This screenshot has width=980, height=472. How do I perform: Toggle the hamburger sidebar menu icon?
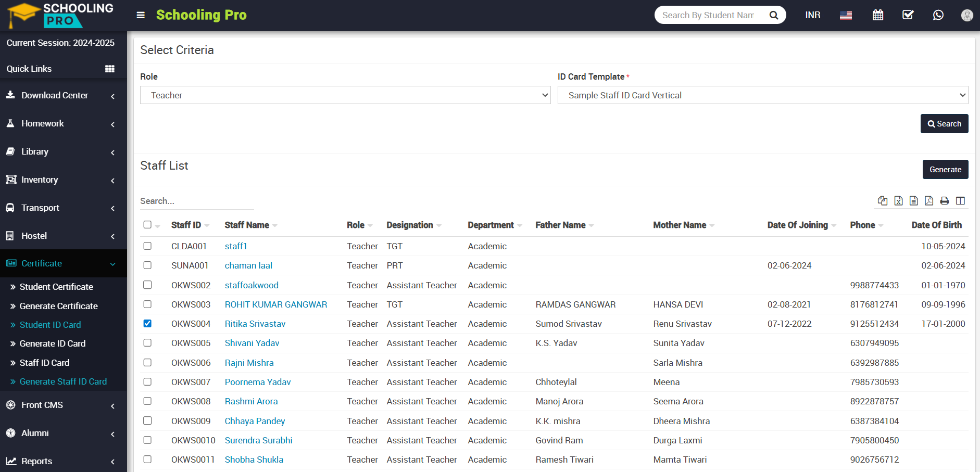tap(141, 15)
